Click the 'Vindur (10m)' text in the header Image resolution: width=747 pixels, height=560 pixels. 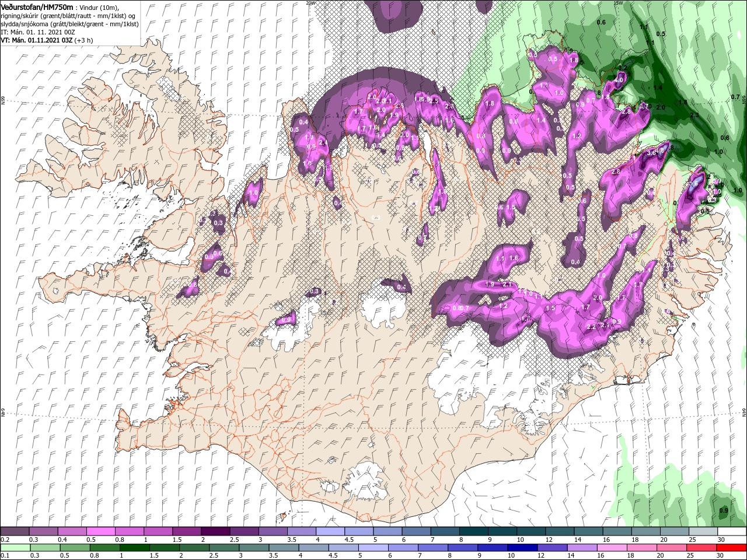pos(100,7)
